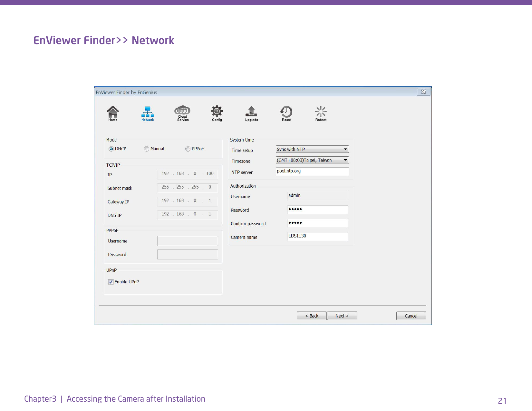Click the Reboot spinner icon
Screen dimensions: 532x411
point(321,113)
